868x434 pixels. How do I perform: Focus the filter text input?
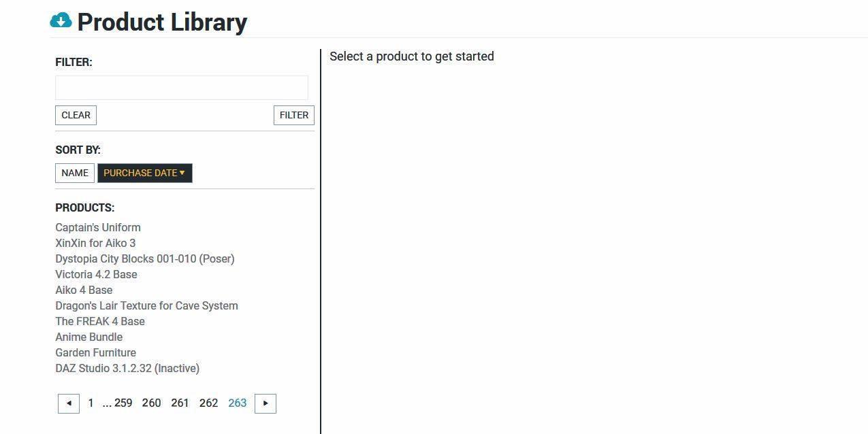pos(181,88)
